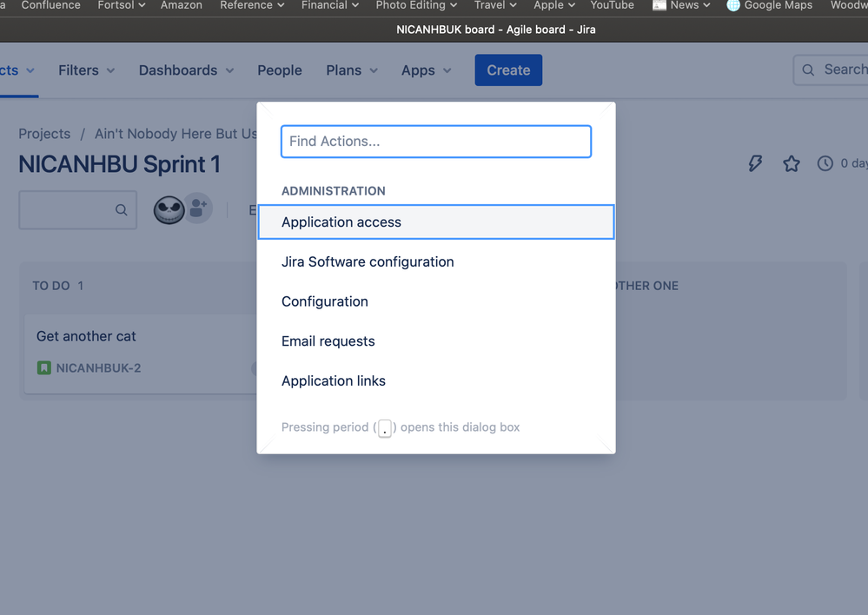Click the add people icon
This screenshot has height=615, width=868.
(198, 208)
